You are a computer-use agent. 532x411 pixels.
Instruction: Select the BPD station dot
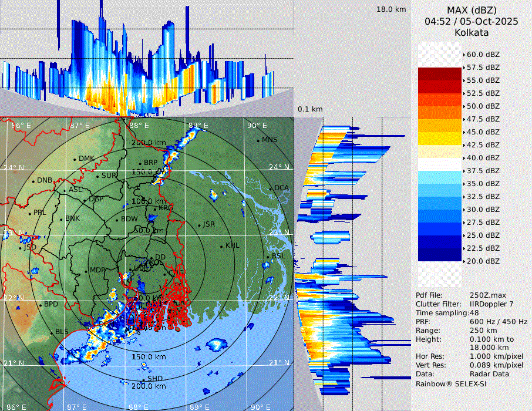[x=40, y=305]
